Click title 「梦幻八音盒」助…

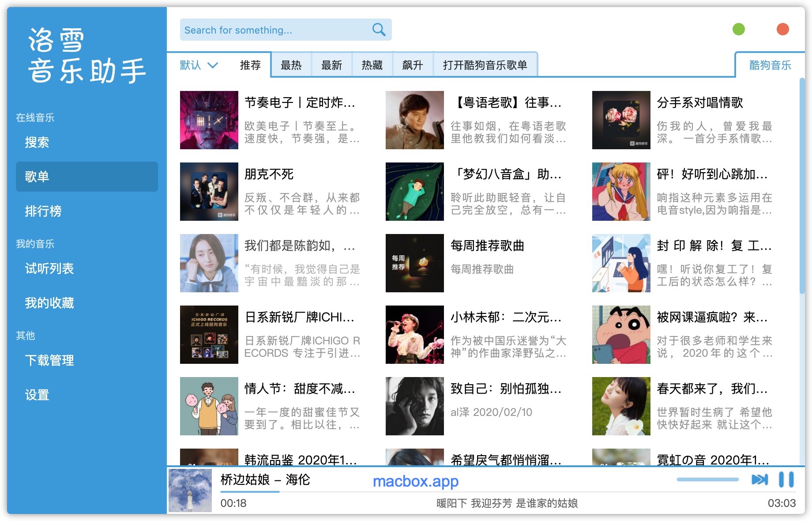tap(506, 174)
